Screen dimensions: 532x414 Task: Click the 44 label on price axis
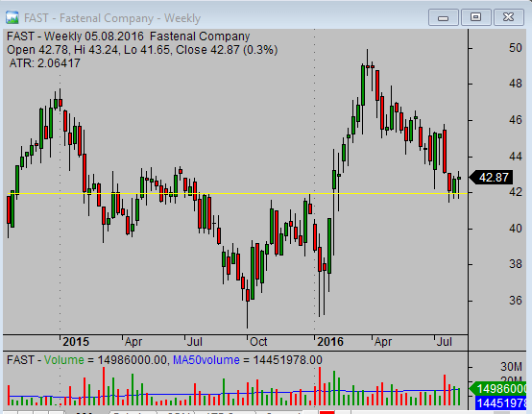pos(516,157)
